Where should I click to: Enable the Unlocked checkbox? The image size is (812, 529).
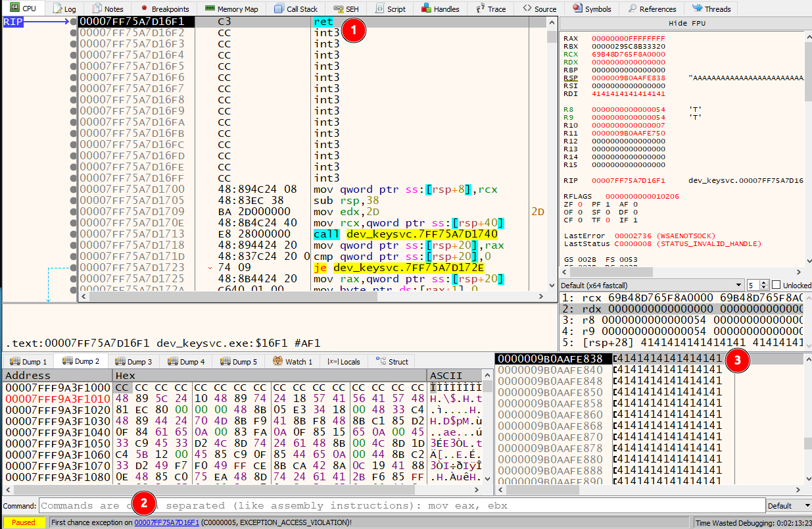[x=776, y=285]
